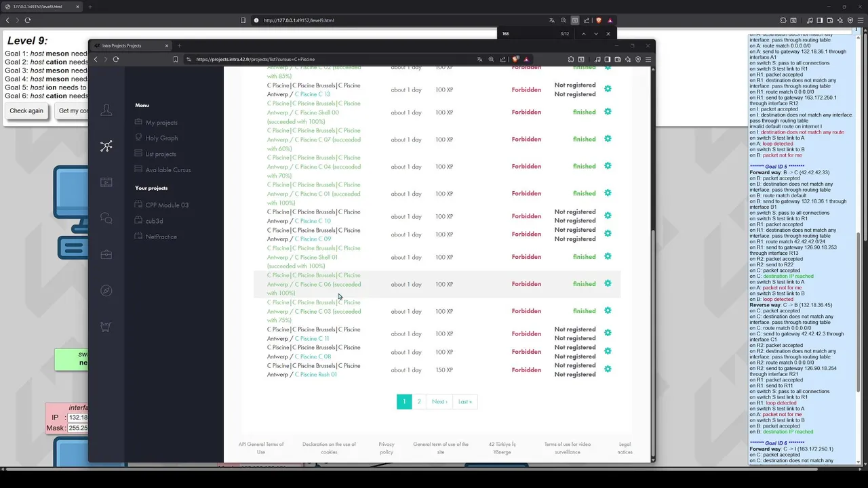
Task: Open the C Piscine C 08 project link
Action: pyautogui.click(x=313, y=357)
